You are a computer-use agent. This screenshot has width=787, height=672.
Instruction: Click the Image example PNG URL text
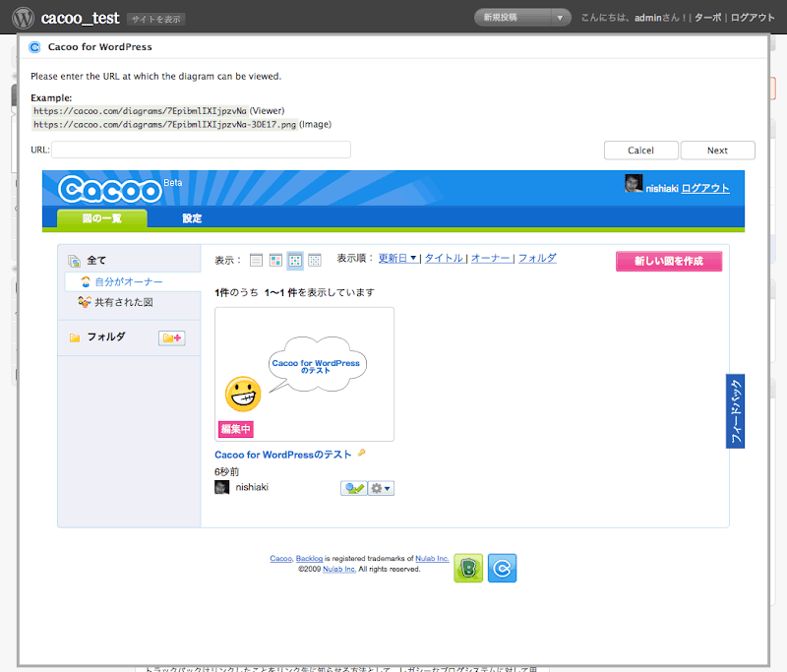coord(164,125)
